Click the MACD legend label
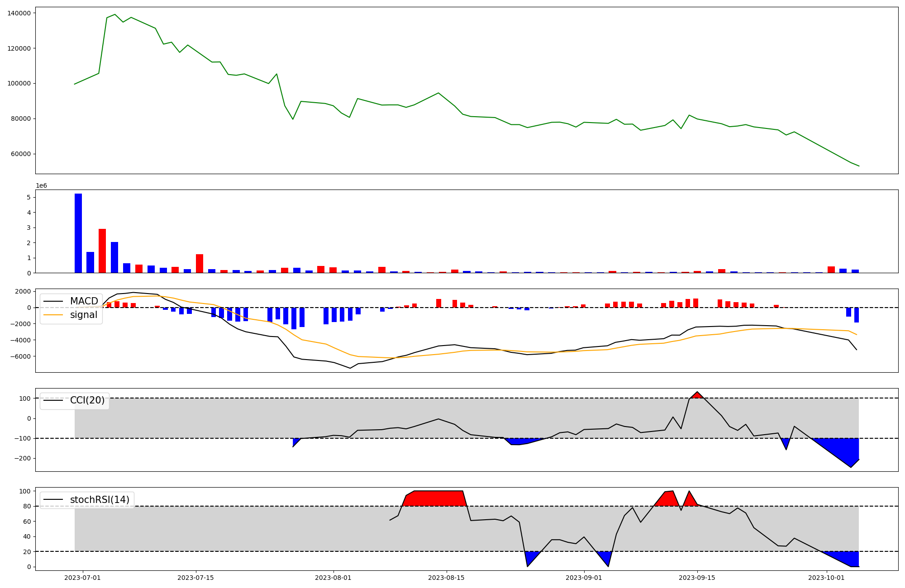Screen dimensions: 905x588 point(84,301)
